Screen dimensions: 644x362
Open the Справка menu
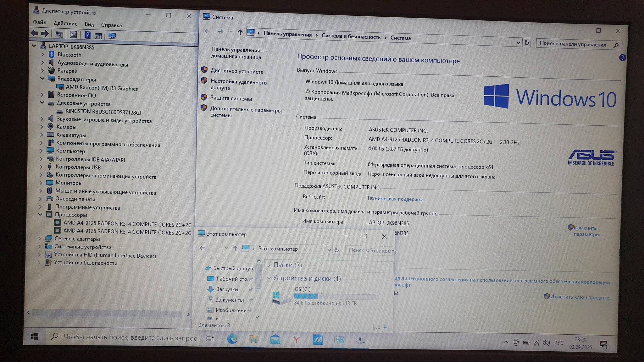point(111,25)
